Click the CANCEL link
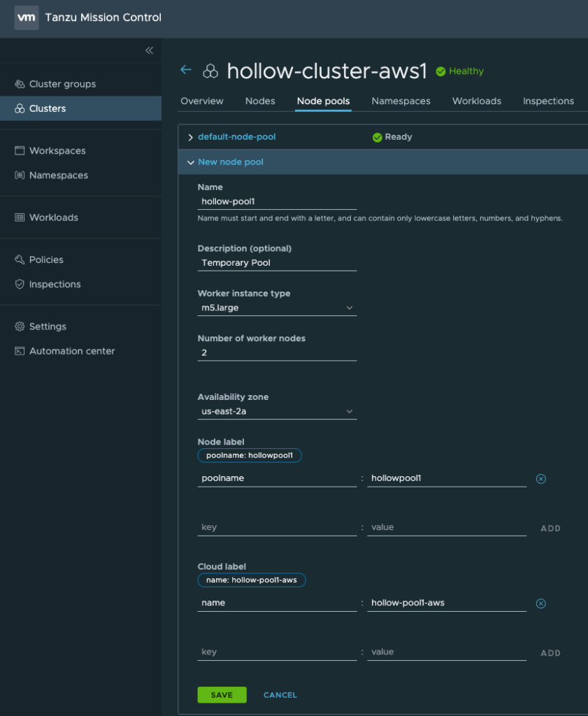Image resolution: width=588 pixels, height=716 pixels. coord(280,695)
